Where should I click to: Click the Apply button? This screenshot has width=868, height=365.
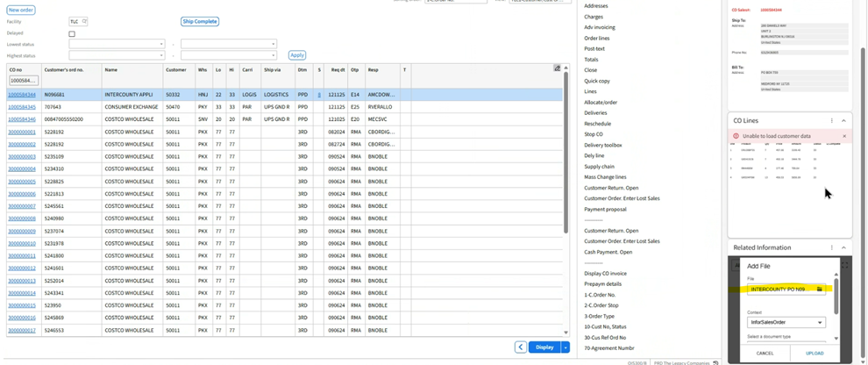pos(297,55)
